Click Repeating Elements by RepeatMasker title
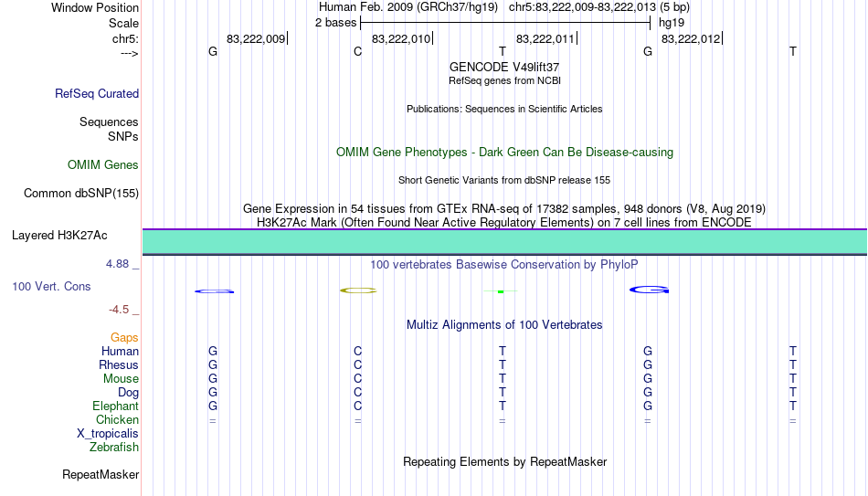The width and height of the screenshot is (868, 496). pos(504,461)
